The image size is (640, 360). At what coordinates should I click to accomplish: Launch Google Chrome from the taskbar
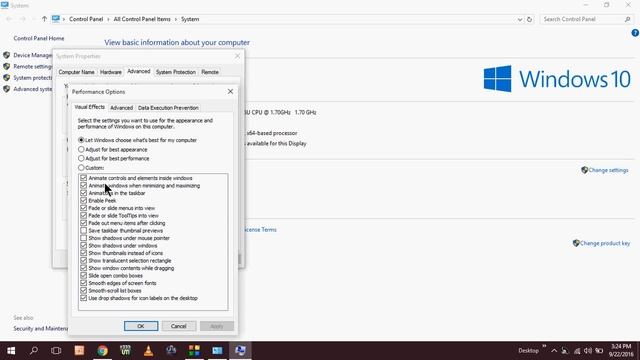pos(102,351)
